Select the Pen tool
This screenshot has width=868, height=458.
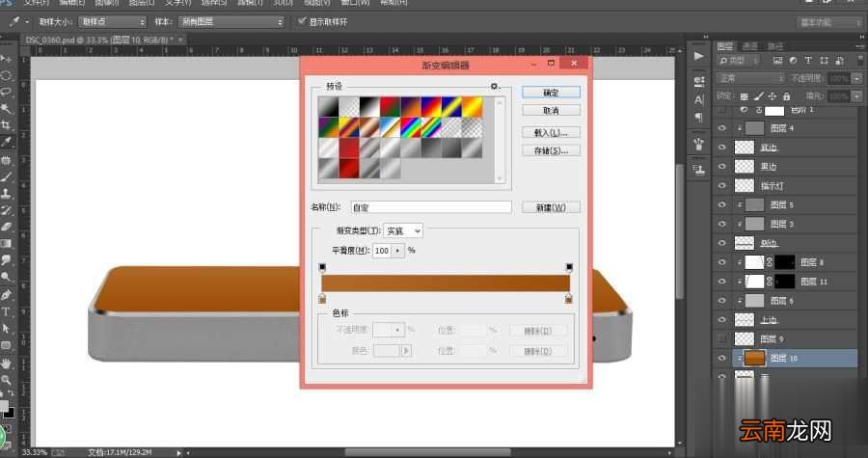(x=6, y=294)
